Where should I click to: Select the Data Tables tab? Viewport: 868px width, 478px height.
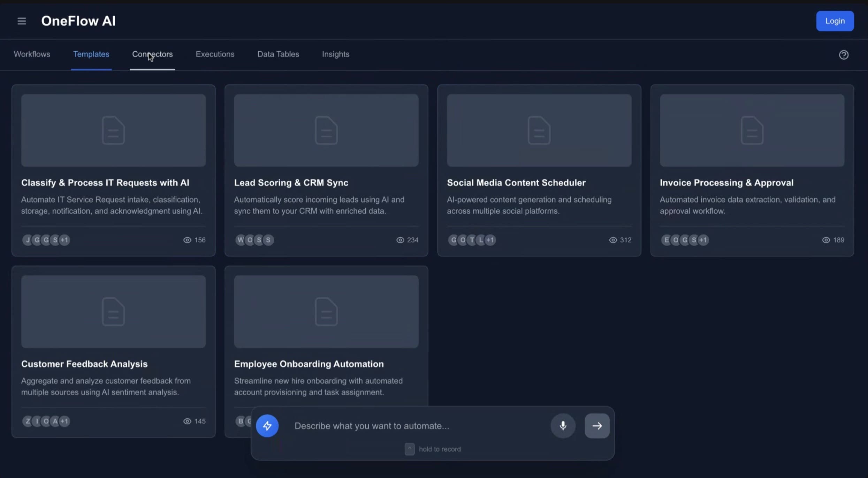278,54
